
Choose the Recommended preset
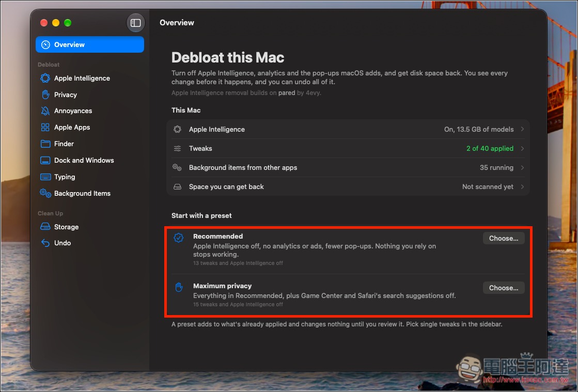click(504, 239)
